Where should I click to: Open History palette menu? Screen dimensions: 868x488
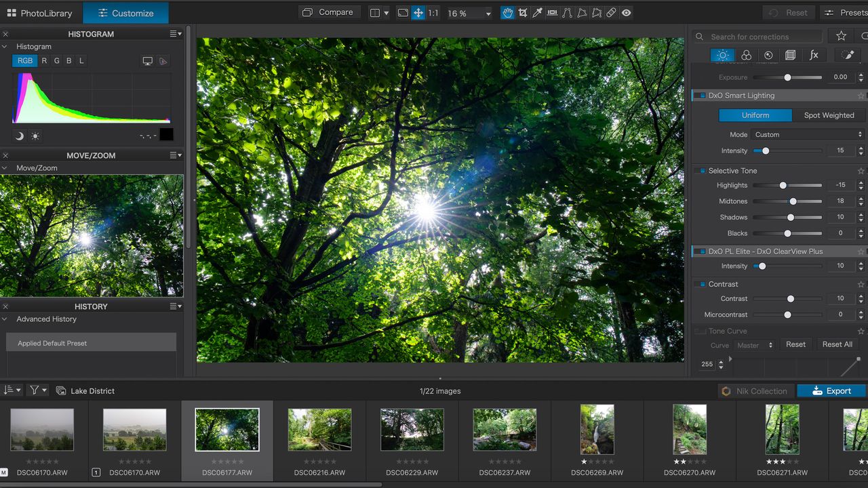coord(176,306)
